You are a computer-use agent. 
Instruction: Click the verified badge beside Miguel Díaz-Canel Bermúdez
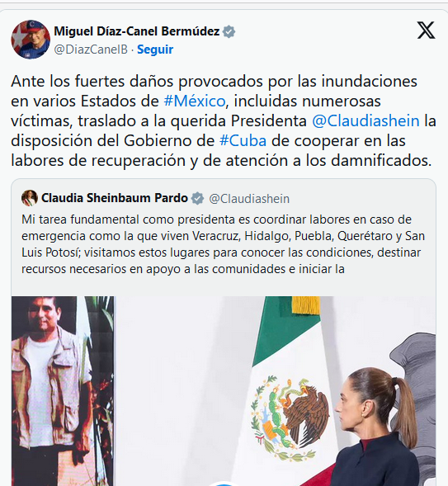click(229, 31)
